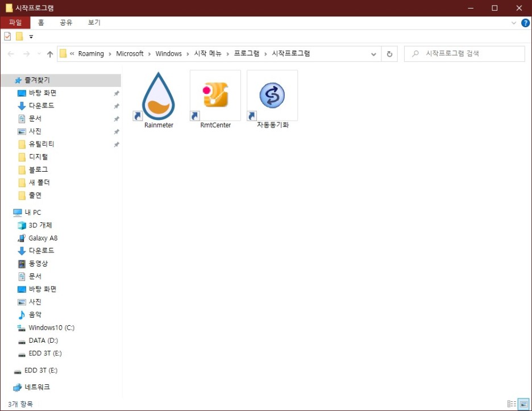Click Windows in the address path
Screen dimensions: 532x411
169,53
